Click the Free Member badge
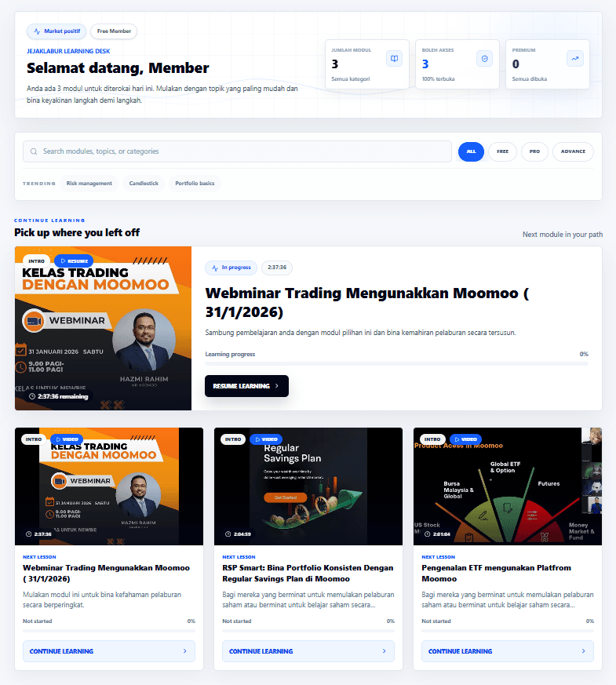This screenshot has width=616, height=685. click(114, 31)
